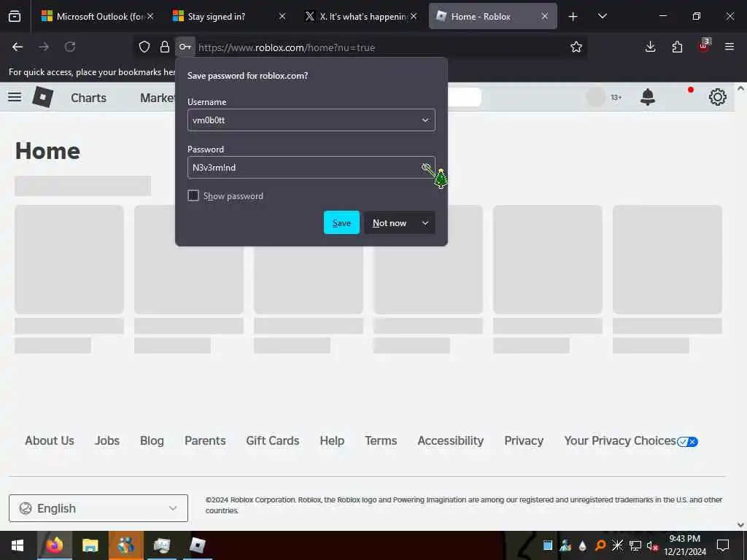Open the Firefox extensions puzzle icon
The height and width of the screenshot is (560, 747).
coord(677,47)
